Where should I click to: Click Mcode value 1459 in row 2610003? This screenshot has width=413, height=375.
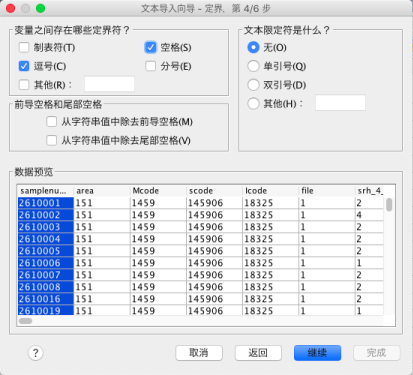pos(158,227)
